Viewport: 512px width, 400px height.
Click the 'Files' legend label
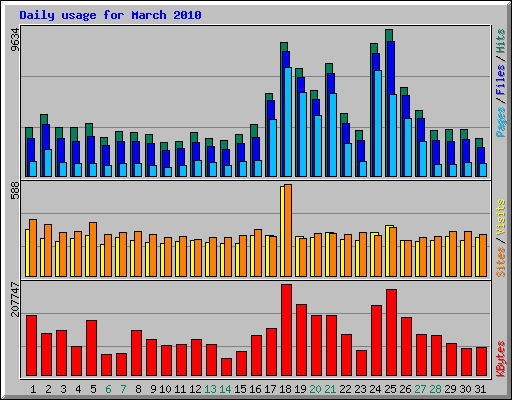[501, 79]
